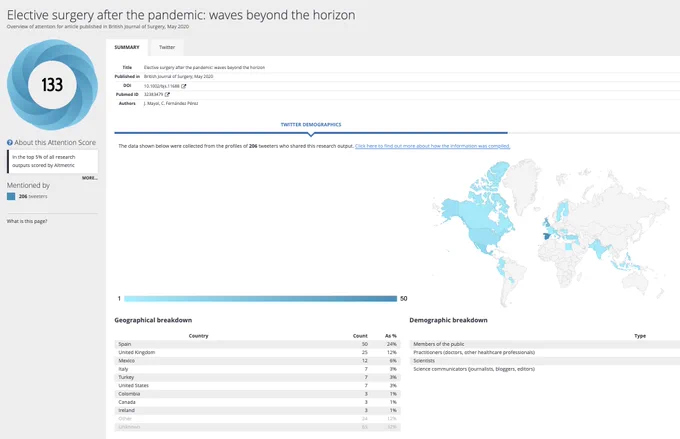Click the map color scale bar from 1 to 50
Viewport: 680px width, 439px height.
[x=260, y=298]
